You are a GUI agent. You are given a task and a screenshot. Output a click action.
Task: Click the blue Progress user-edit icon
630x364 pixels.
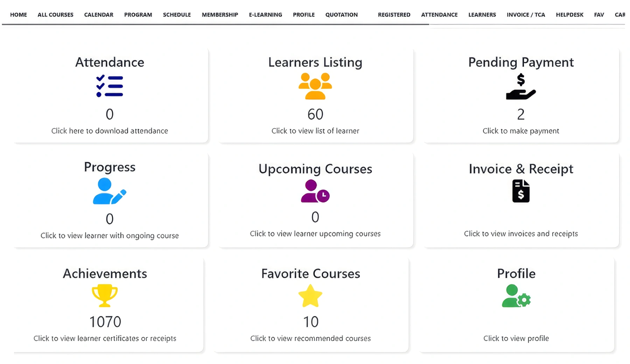109,191
